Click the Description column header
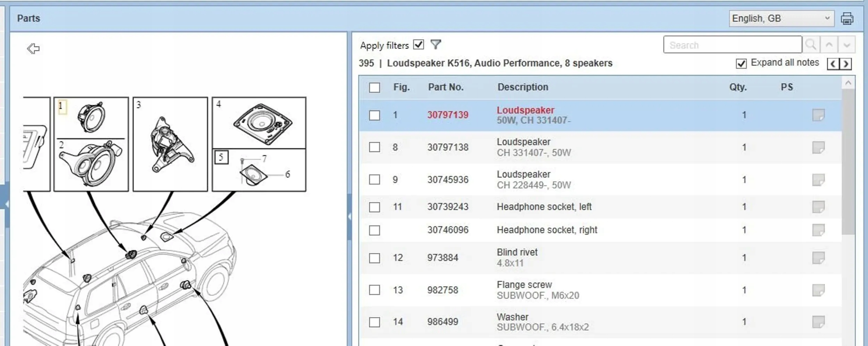The image size is (868, 346). (x=523, y=87)
